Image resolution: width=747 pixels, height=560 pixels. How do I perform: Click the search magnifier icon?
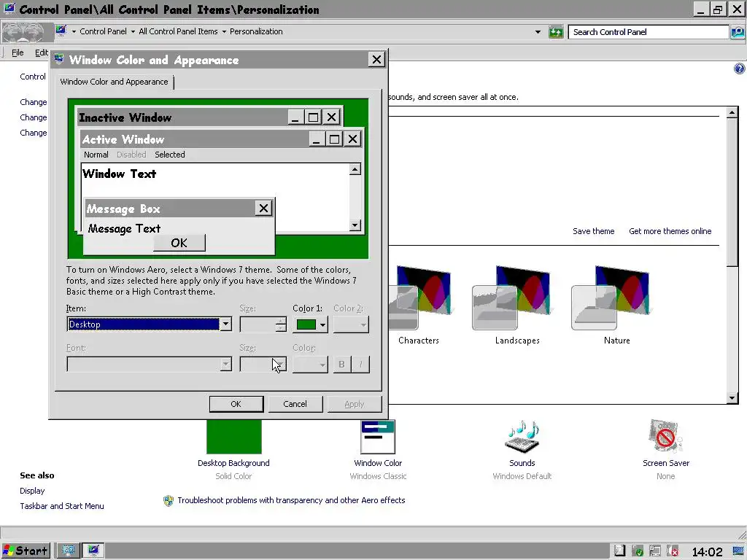tap(738, 32)
